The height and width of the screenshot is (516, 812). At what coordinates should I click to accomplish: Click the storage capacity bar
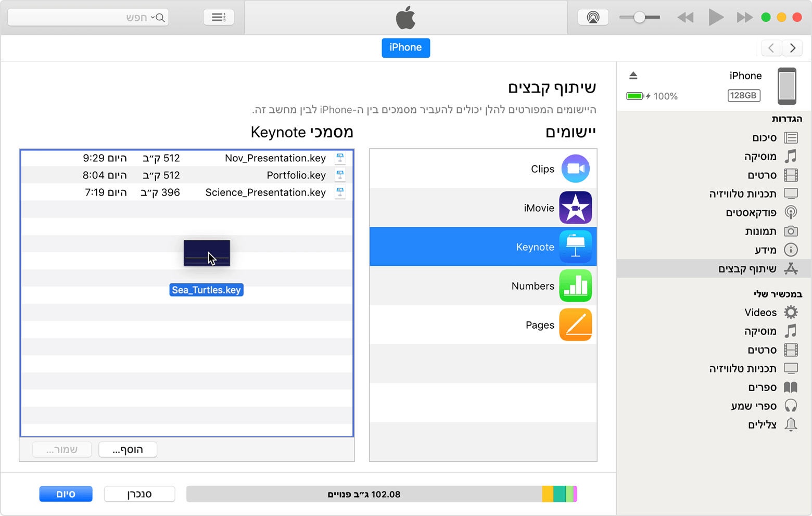[x=382, y=494]
